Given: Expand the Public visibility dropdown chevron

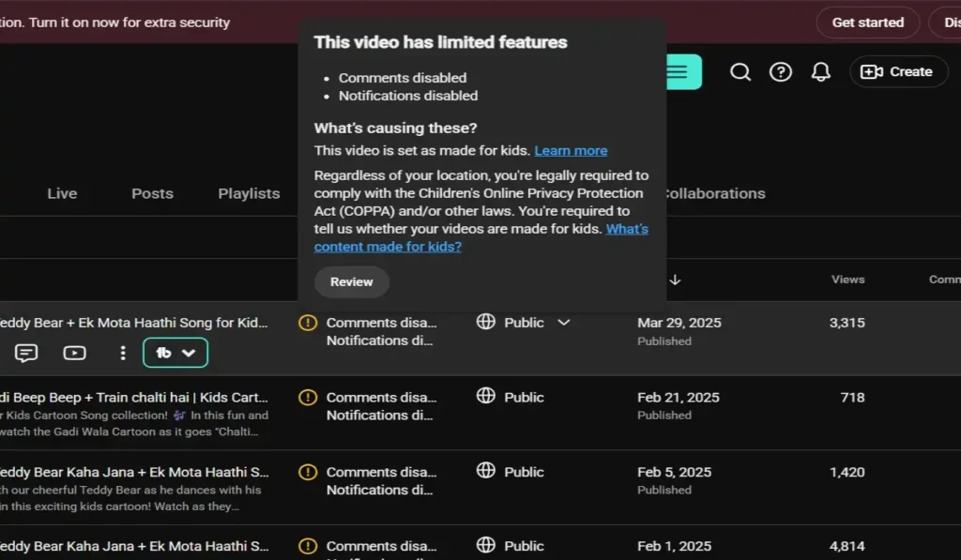Looking at the screenshot, I should click(564, 323).
